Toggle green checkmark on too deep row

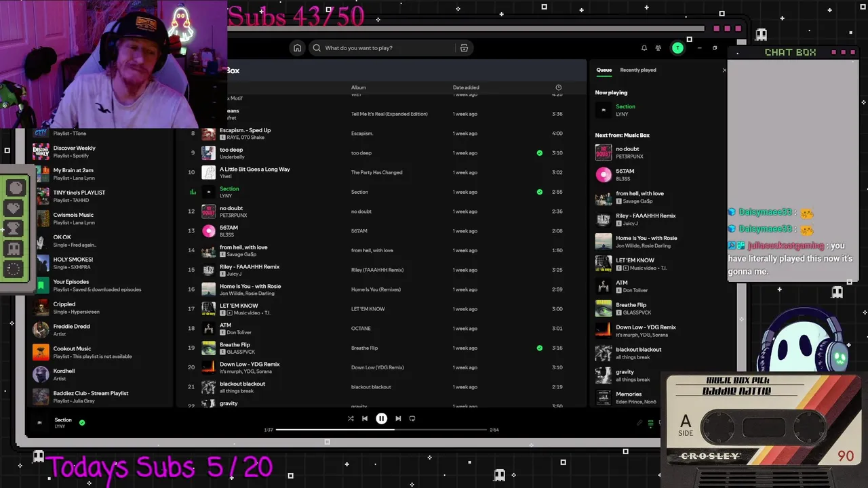(x=540, y=153)
